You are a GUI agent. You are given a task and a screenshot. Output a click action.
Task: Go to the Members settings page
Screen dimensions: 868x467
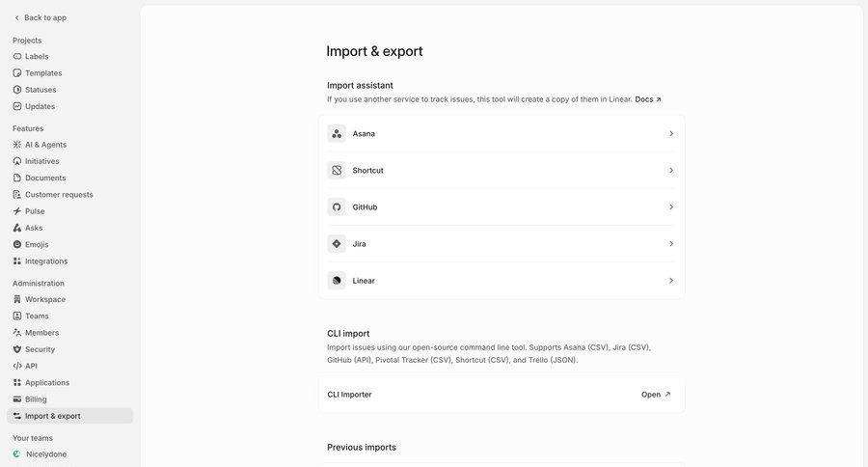(x=69, y=332)
